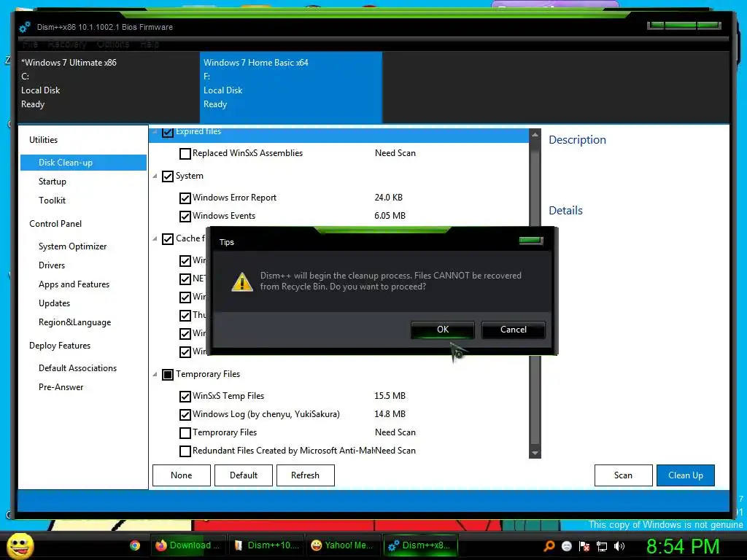
Task: Open the smiley Start button
Action: tap(20, 545)
